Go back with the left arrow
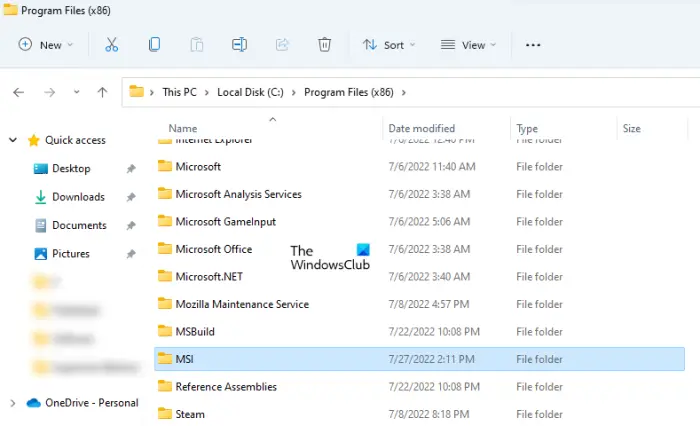 pos(18,92)
